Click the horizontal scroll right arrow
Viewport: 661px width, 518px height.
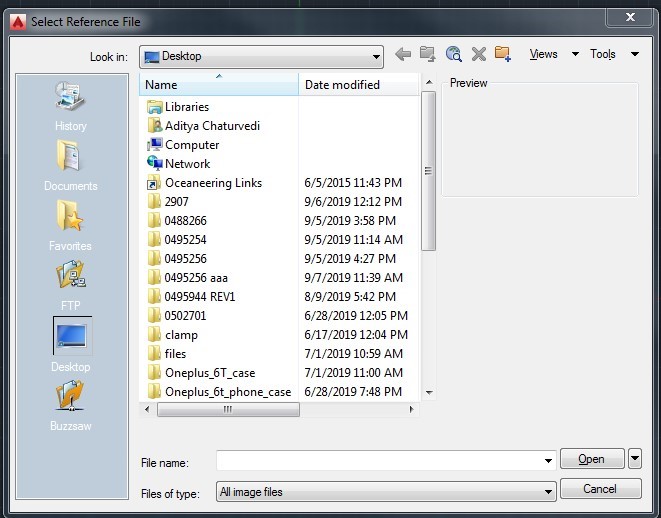tap(411, 409)
